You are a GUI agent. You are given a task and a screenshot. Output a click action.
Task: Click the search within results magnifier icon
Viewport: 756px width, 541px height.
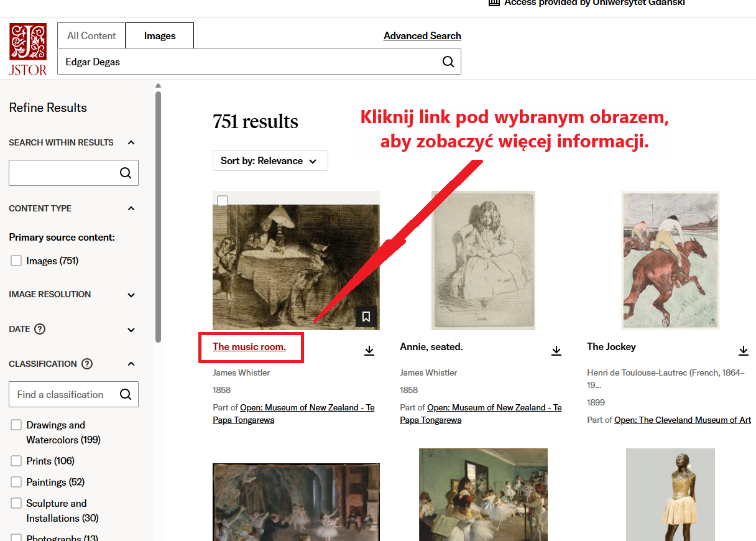point(126,173)
